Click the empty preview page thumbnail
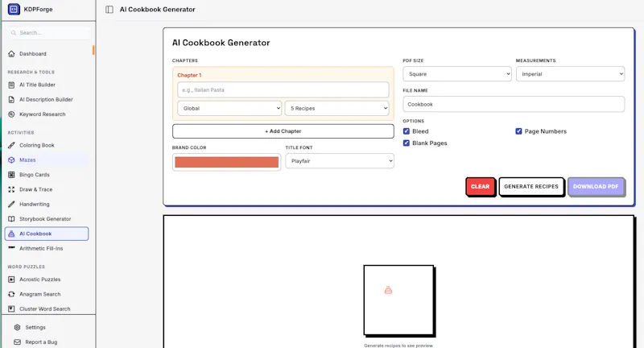 [398, 300]
